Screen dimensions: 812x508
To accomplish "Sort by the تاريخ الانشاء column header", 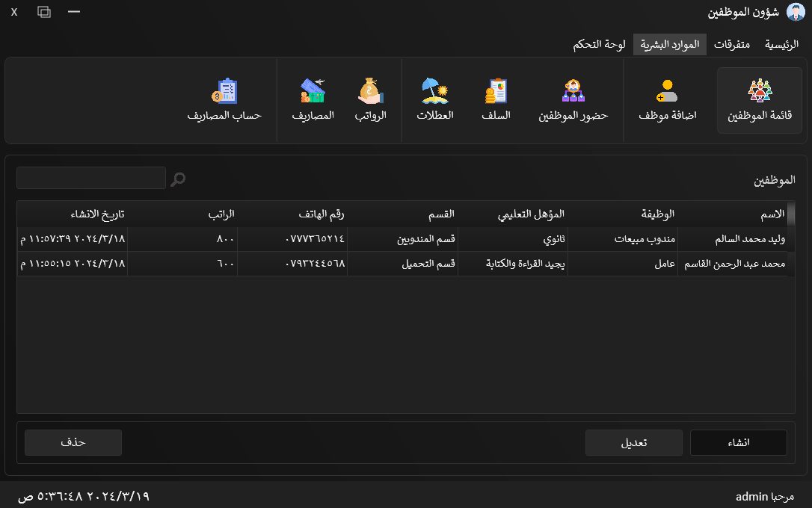I will coord(73,214).
